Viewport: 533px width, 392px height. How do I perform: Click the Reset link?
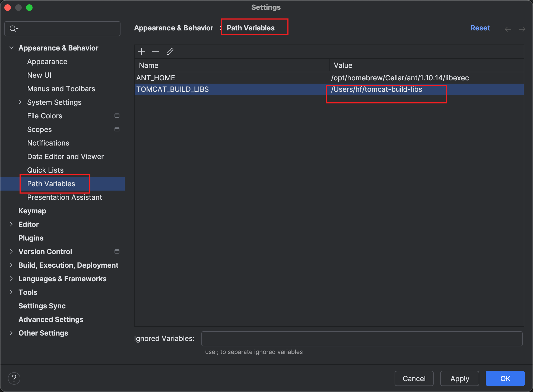[480, 28]
